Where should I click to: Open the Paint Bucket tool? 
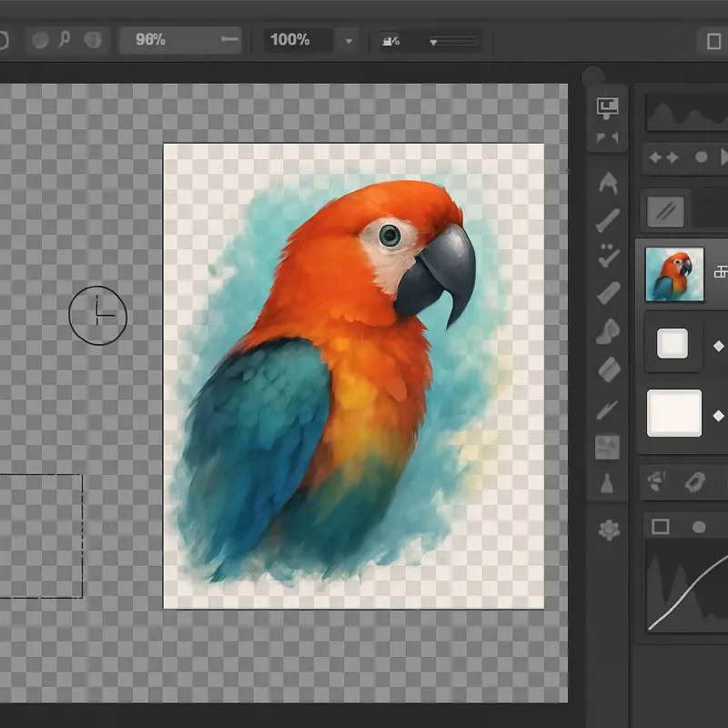point(607,482)
